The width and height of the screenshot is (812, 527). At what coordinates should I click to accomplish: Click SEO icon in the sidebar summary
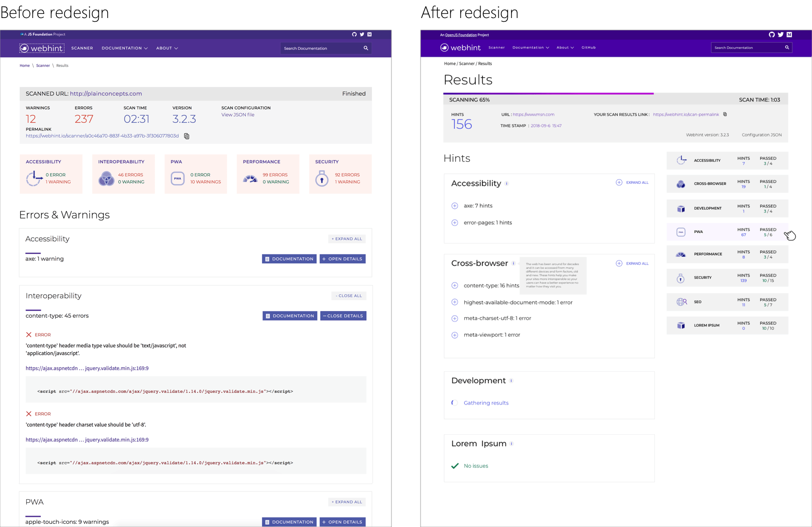682,302
